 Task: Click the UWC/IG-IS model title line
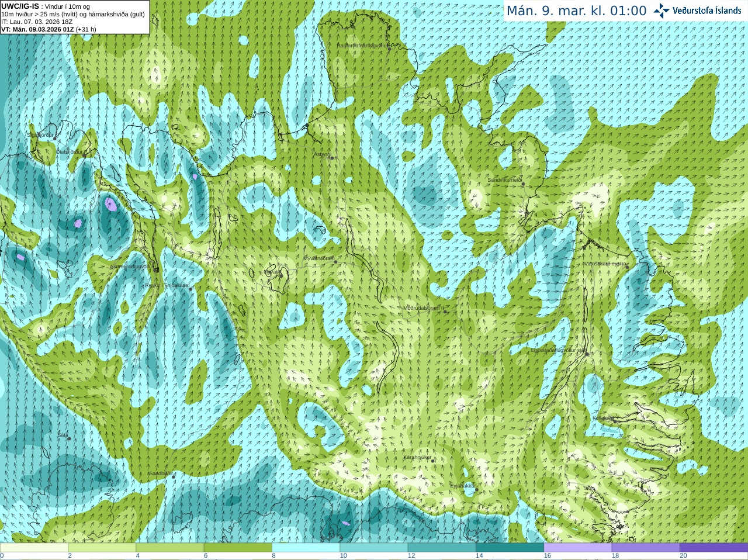(46, 6)
